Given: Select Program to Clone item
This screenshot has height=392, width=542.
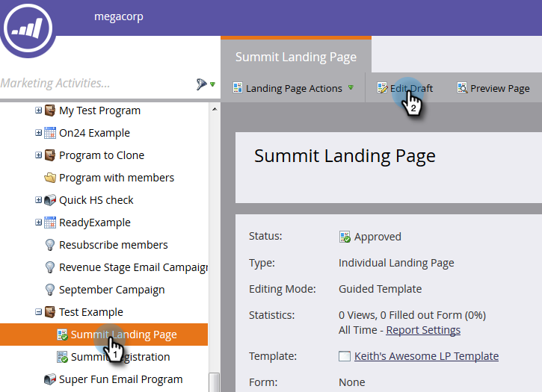Looking at the screenshot, I should pyautogui.click(x=102, y=155).
